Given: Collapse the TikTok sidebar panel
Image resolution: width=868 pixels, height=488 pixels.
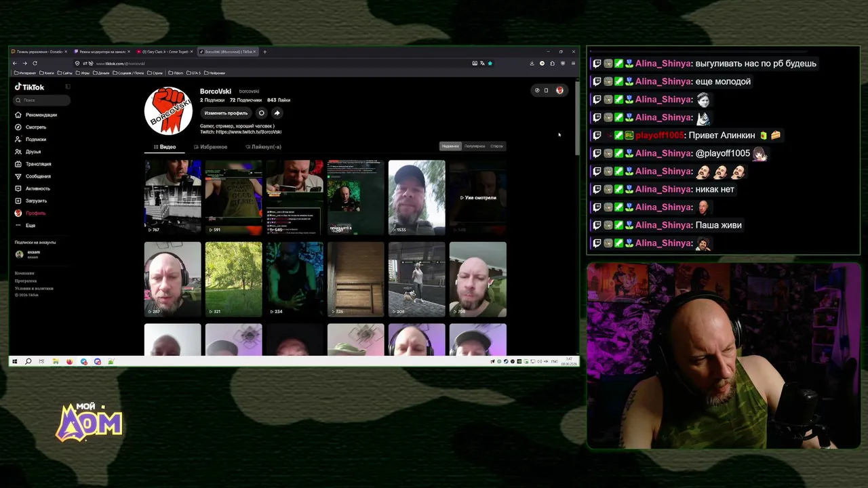Looking at the screenshot, I should pos(68,87).
